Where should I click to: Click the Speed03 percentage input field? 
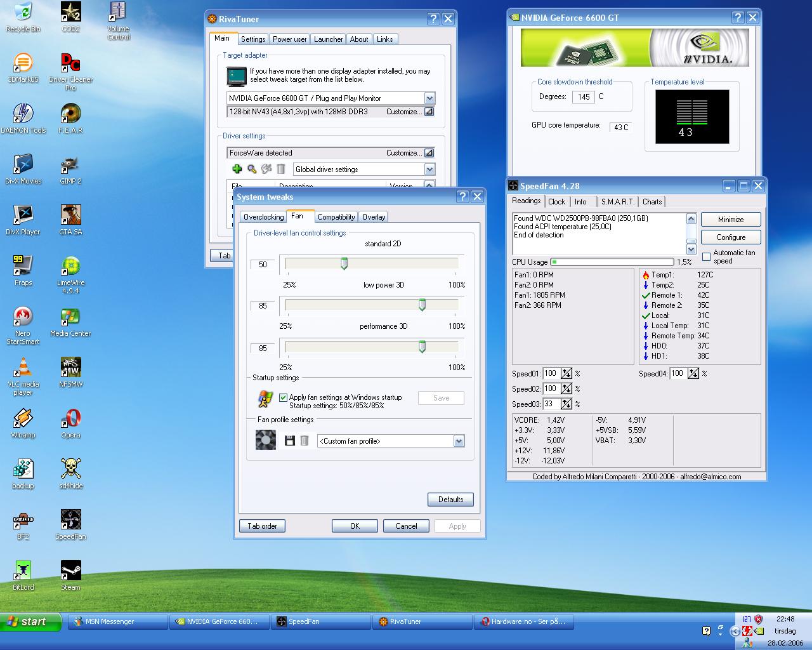[x=551, y=404]
